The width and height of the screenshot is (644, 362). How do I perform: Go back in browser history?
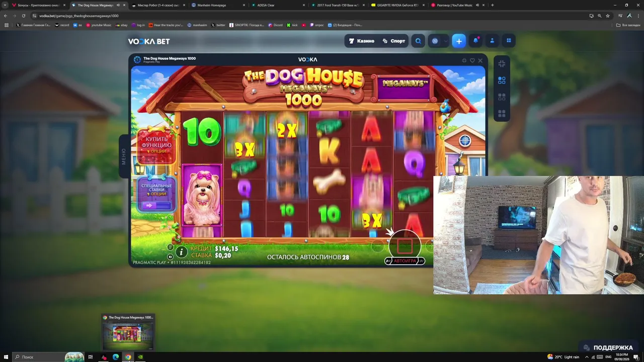[x=6, y=16]
